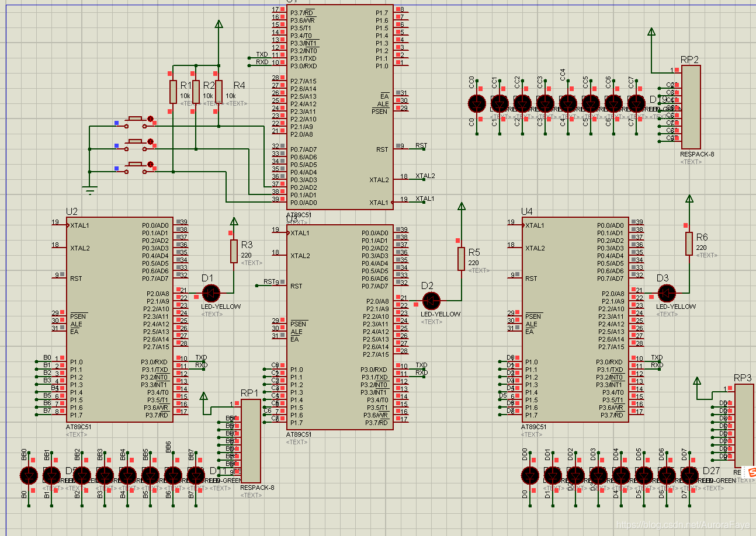Screen dimensions: 756x536
Task: Click the RST net label at pin 9
Action: 421,145
